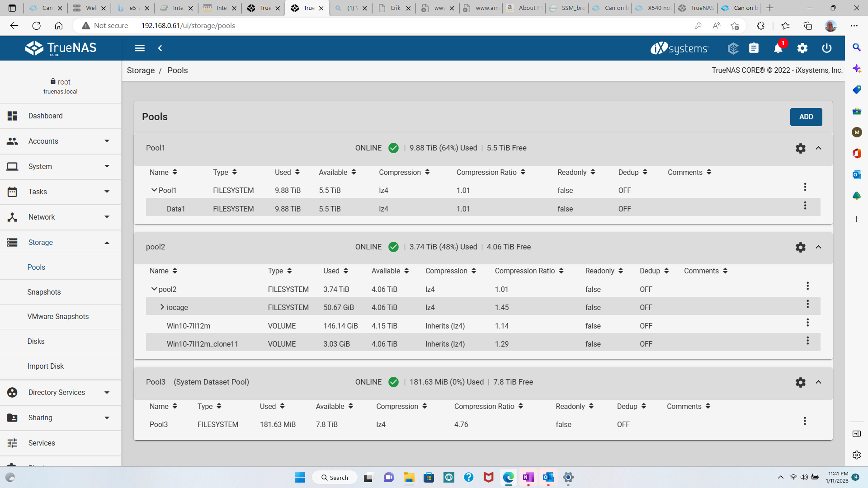Click the '181.63 MiB' used value

pos(278,425)
